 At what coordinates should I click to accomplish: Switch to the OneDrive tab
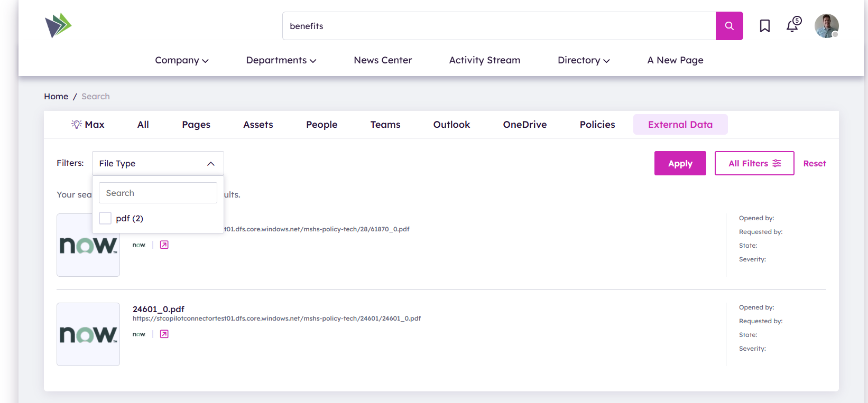pyautogui.click(x=525, y=125)
